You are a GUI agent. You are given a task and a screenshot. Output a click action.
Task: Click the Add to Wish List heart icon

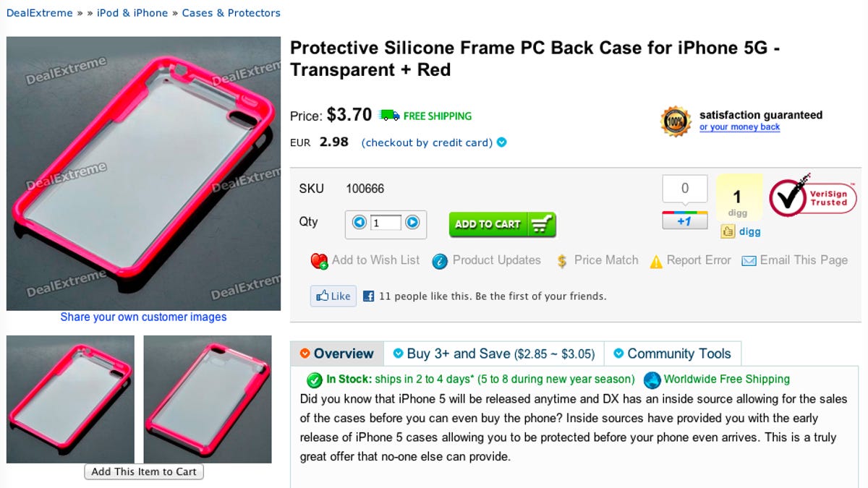point(319,261)
